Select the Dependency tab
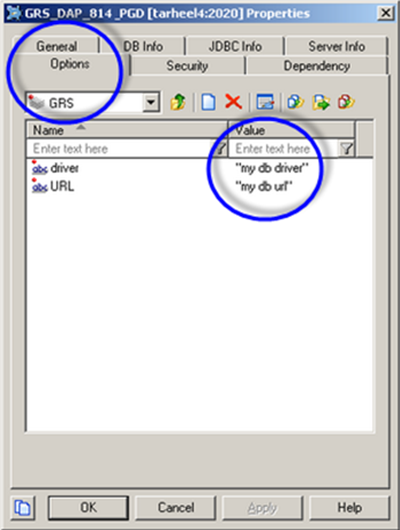This screenshot has height=530, width=400. click(x=316, y=66)
